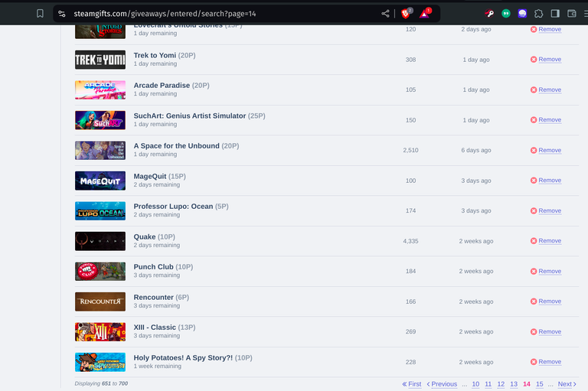
Task: Open Holy Potatoes! A Spy Story?! title
Action: coord(183,357)
